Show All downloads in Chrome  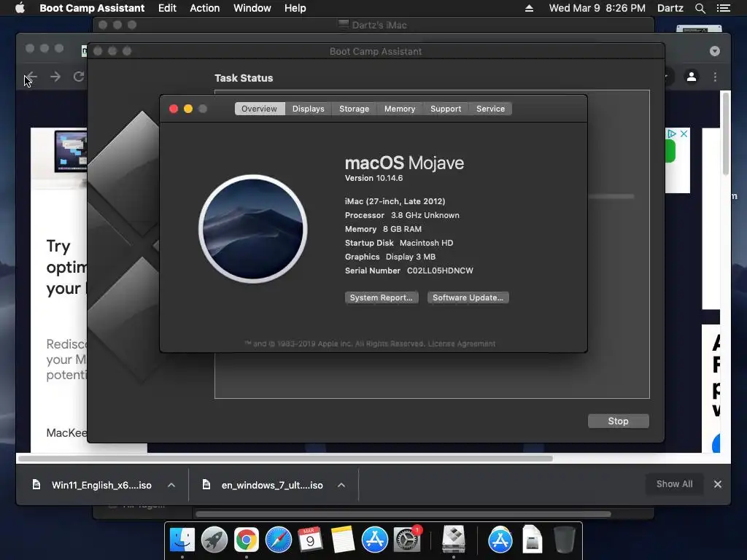(x=674, y=484)
